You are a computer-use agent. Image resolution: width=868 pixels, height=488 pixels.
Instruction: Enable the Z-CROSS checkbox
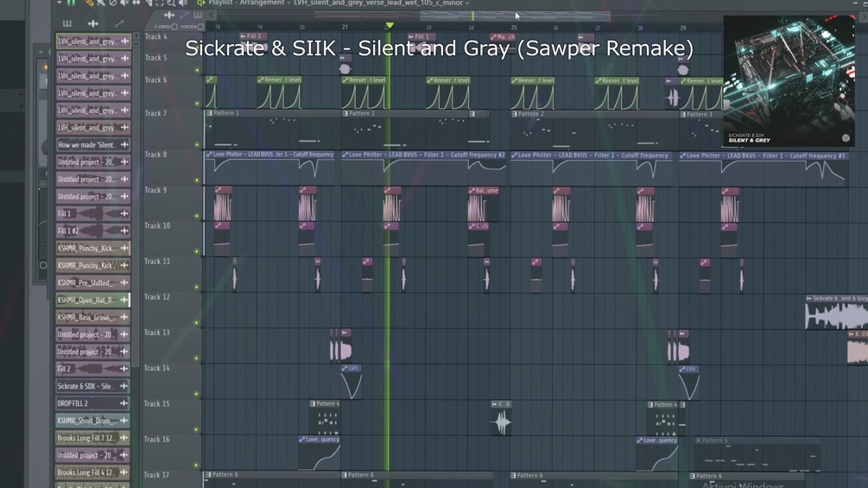(174, 27)
